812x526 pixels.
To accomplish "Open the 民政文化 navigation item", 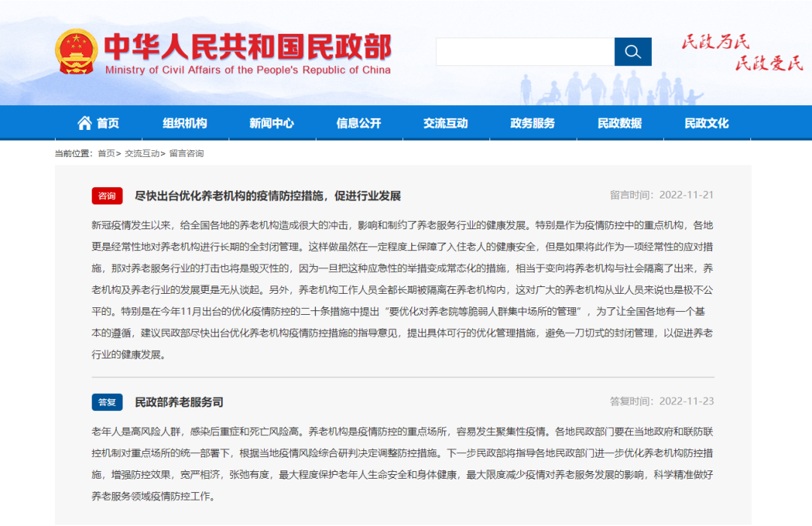I will tap(706, 123).
